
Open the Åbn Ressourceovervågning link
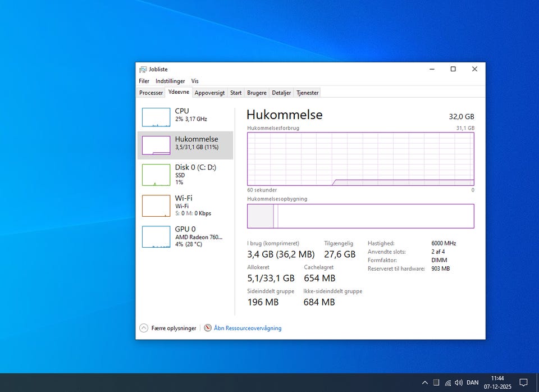coord(248,328)
